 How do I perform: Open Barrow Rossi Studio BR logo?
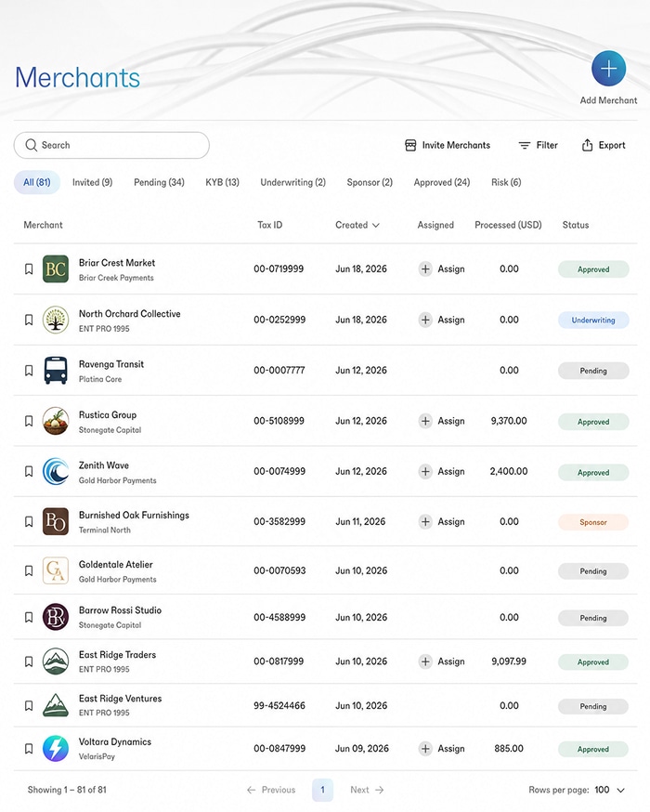pos(56,617)
